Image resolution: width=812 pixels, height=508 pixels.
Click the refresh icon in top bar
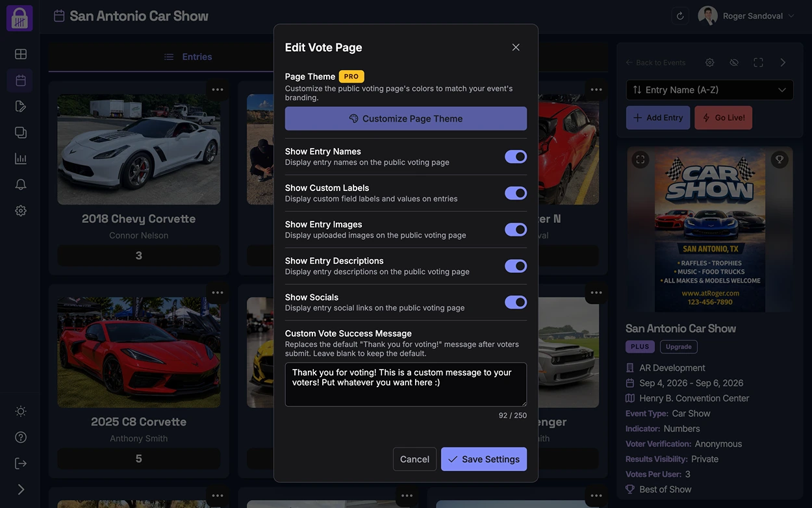pyautogui.click(x=680, y=16)
